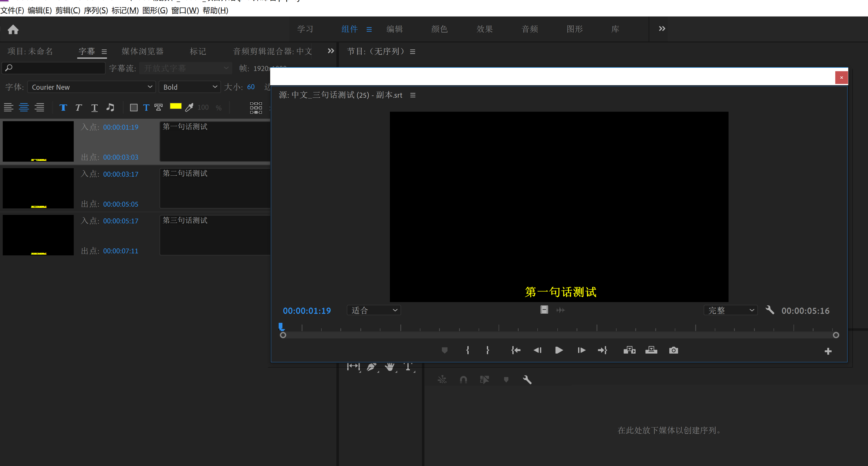The height and width of the screenshot is (466, 868).
Task: Open Source monitor settings wrench
Action: tap(770, 310)
